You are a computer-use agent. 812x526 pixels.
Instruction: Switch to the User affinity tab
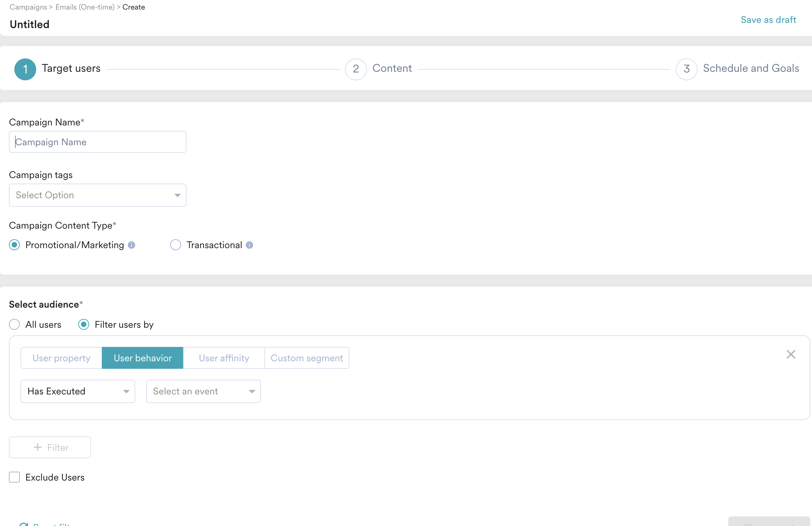click(x=224, y=358)
